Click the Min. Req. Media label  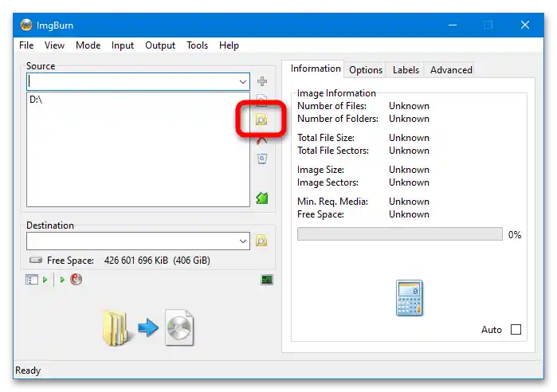tap(332, 202)
